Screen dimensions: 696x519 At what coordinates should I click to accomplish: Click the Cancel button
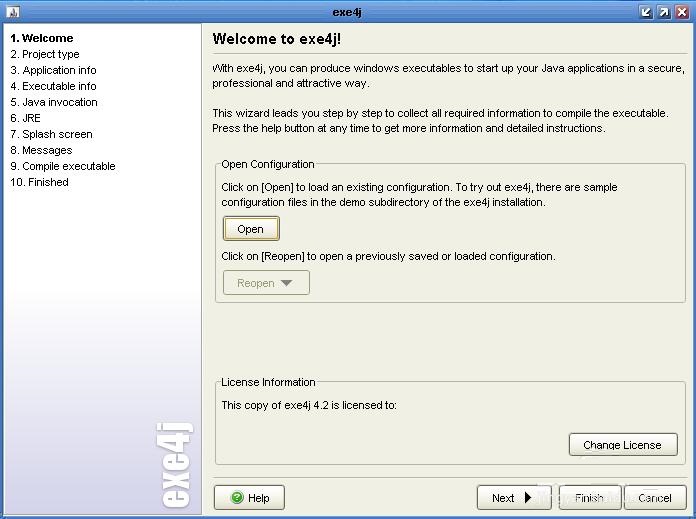point(655,498)
